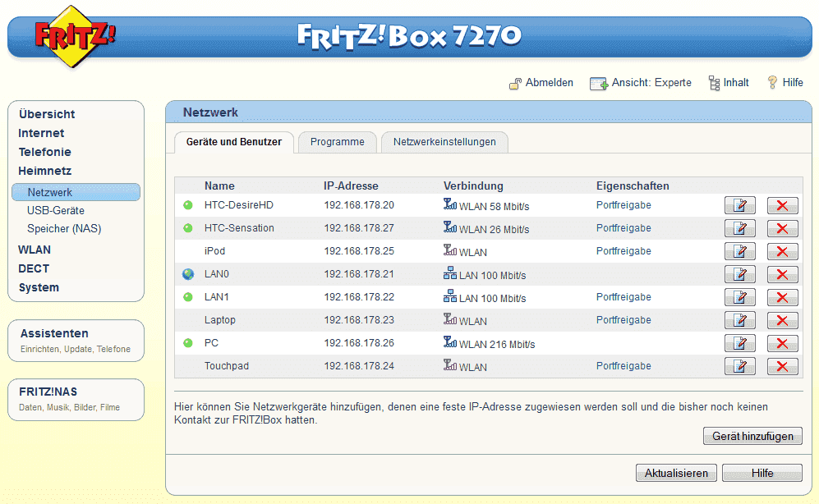Click IP address 192.168.178.21
Screen dimensions: 819x504
tap(359, 274)
